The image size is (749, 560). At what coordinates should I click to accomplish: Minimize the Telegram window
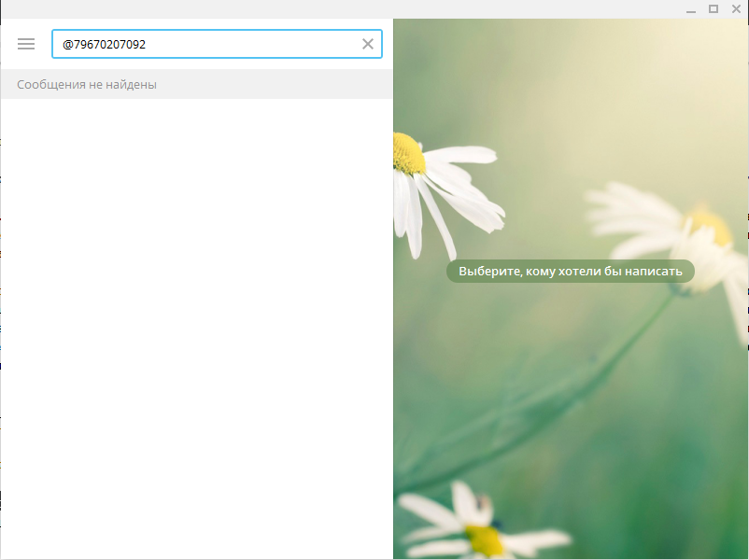(x=691, y=8)
